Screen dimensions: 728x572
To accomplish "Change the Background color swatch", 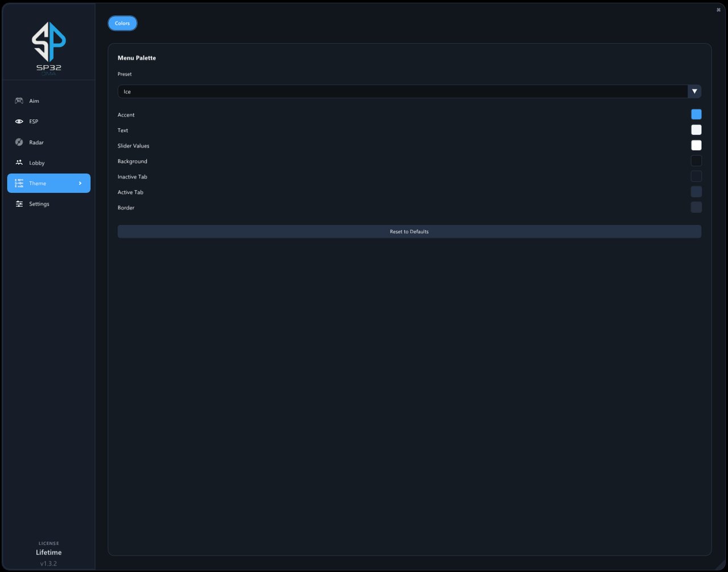I will pyautogui.click(x=696, y=161).
